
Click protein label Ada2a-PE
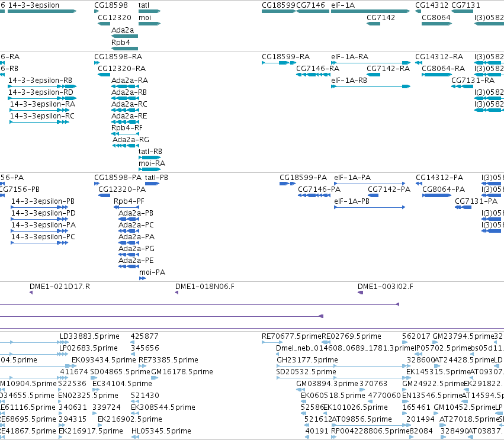pos(136,261)
